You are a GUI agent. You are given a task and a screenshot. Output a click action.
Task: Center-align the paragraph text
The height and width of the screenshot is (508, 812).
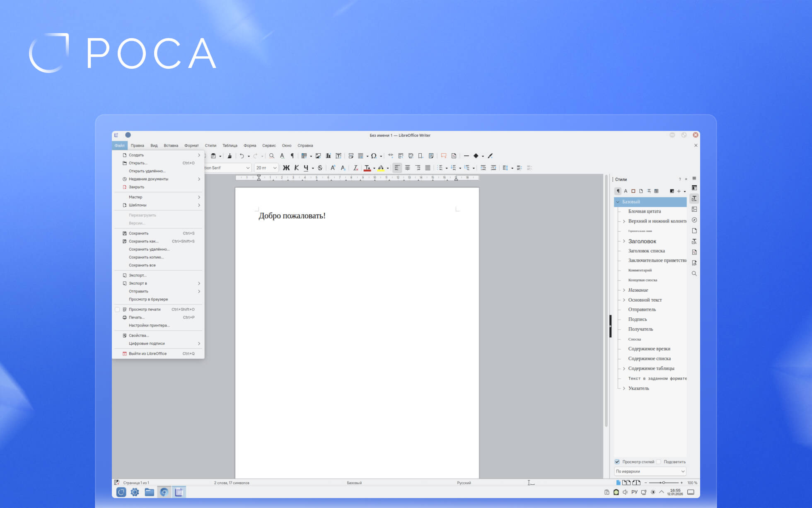coord(407,168)
